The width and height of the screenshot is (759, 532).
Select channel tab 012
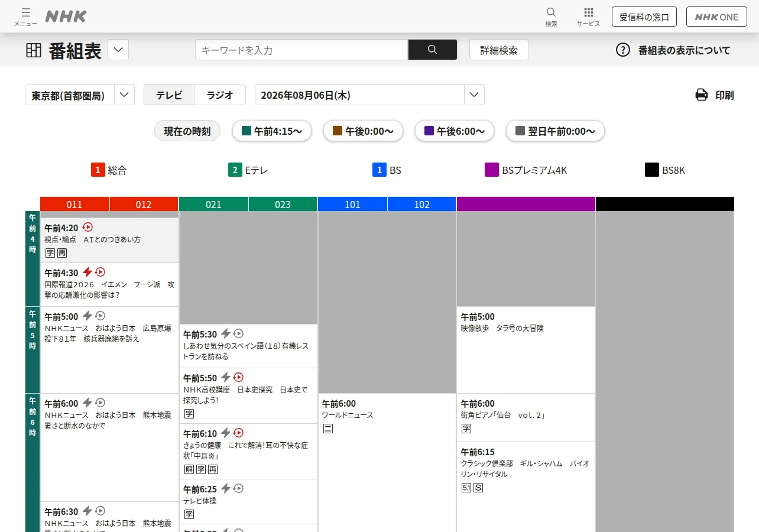point(144,205)
